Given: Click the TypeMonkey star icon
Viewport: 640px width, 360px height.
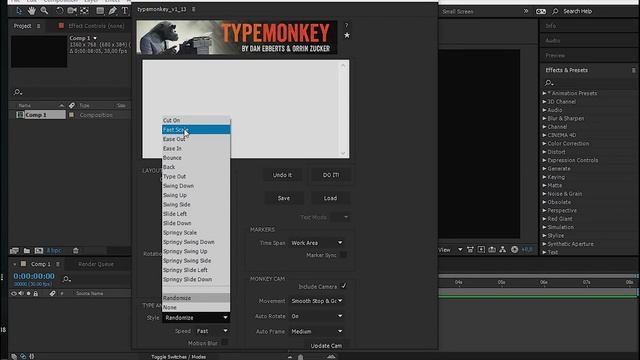Looking at the screenshot, I should [x=347, y=36].
